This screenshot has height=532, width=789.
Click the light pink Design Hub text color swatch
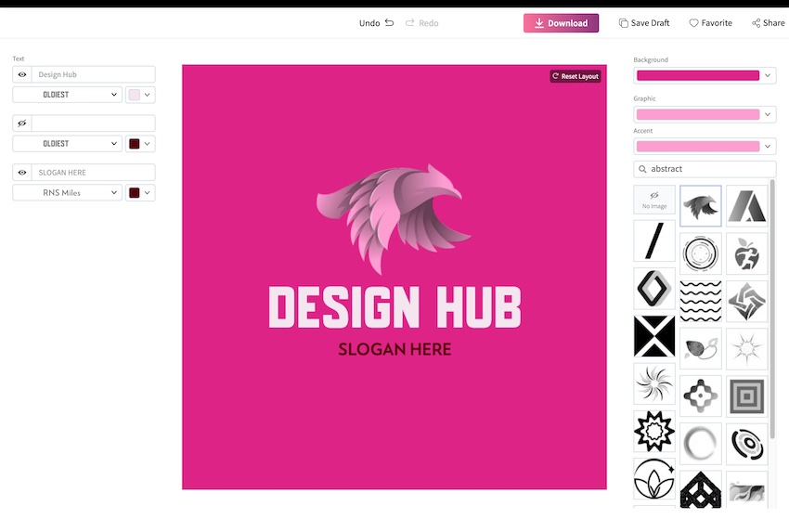tap(135, 95)
